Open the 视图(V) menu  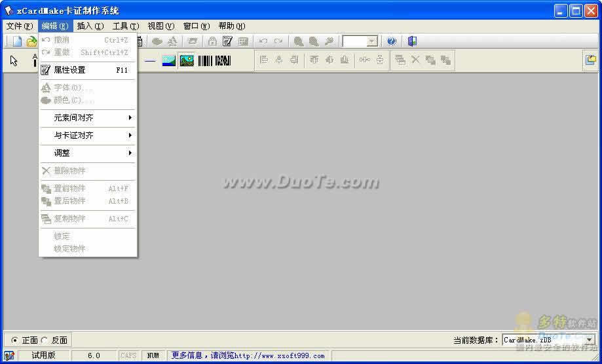point(161,26)
